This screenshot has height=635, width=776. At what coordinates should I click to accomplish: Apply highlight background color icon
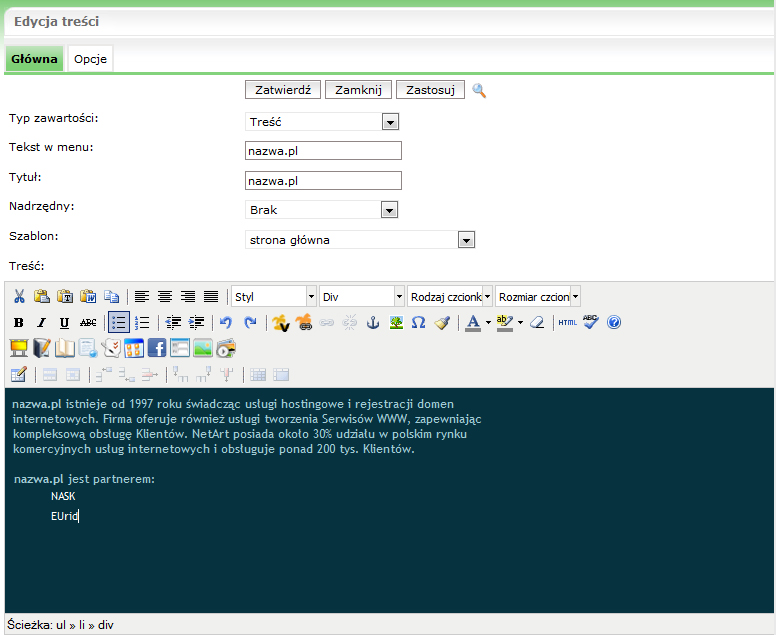pos(505,323)
